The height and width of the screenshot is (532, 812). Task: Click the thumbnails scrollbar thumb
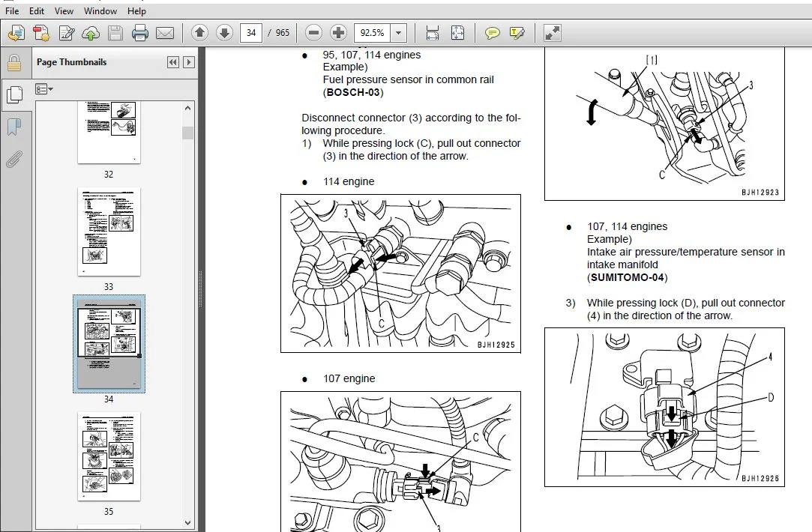point(187,133)
